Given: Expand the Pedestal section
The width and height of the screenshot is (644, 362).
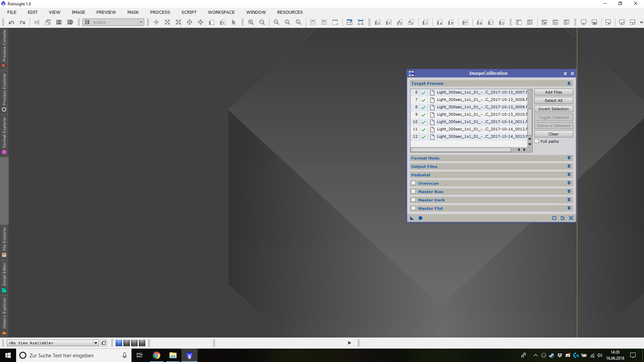Looking at the screenshot, I should coord(569,175).
